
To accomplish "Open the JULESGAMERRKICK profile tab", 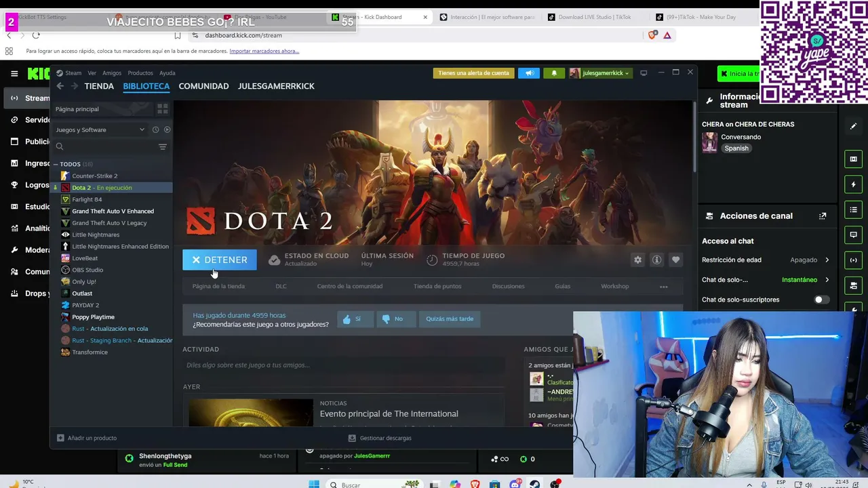I will [x=276, y=86].
